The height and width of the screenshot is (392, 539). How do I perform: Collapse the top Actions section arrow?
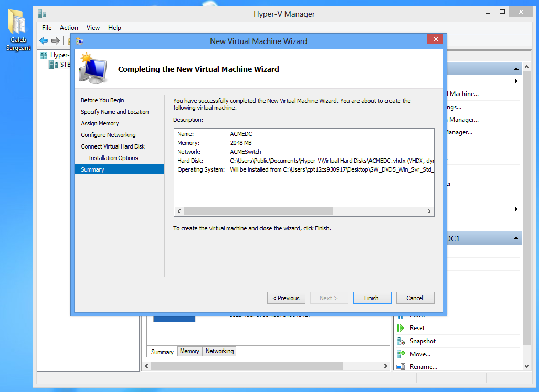point(516,69)
